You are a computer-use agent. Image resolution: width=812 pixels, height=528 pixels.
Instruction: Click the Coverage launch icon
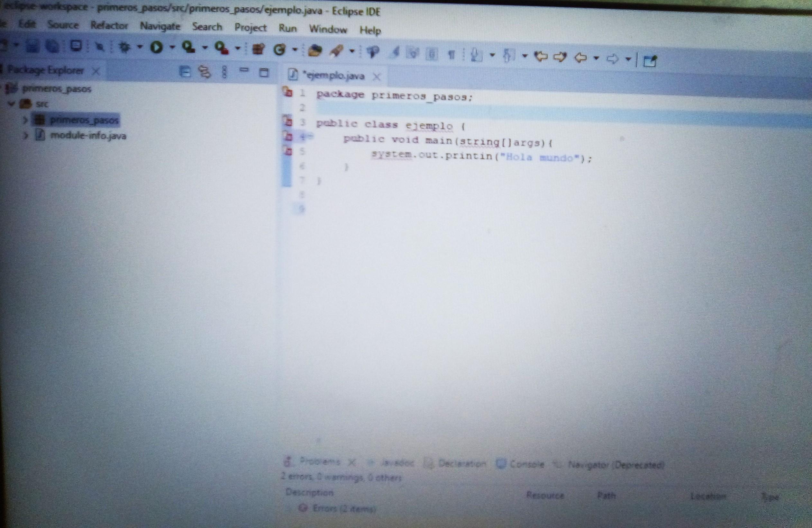pyautogui.click(x=188, y=47)
